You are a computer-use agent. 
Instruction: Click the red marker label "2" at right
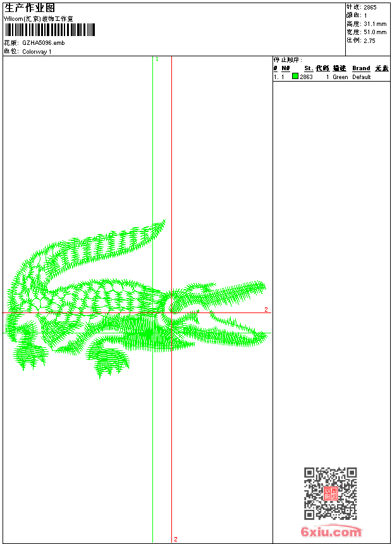tap(266, 309)
